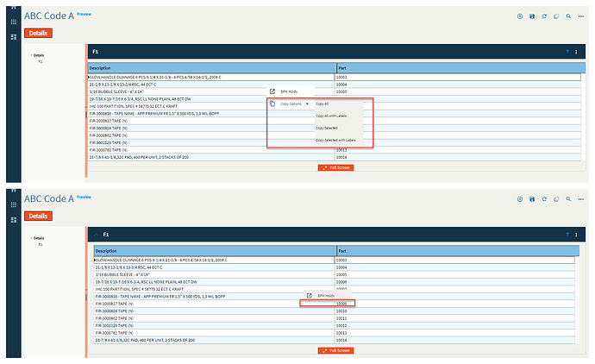Screen dimensions: 595x364
Task: Click the search magnifier in the lower screenshot
Action: tap(568, 199)
